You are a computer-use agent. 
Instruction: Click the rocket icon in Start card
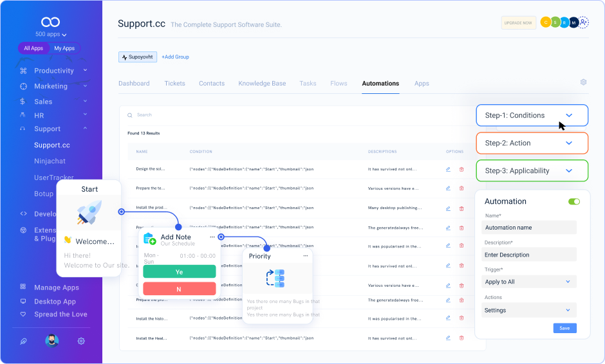click(89, 214)
